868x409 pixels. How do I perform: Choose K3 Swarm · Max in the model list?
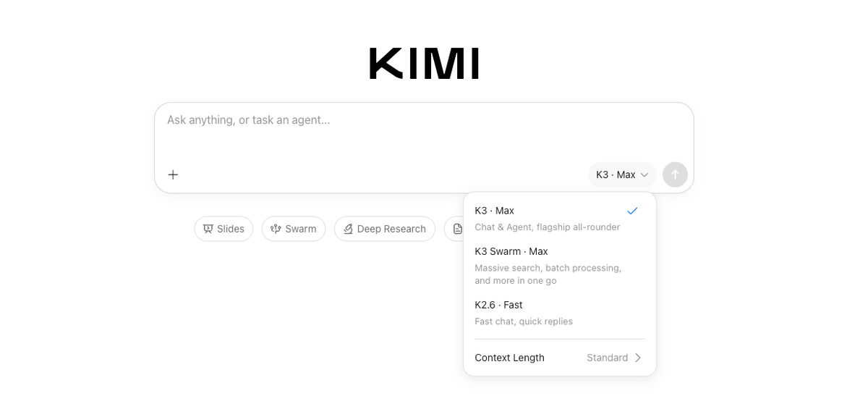click(x=559, y=266)
